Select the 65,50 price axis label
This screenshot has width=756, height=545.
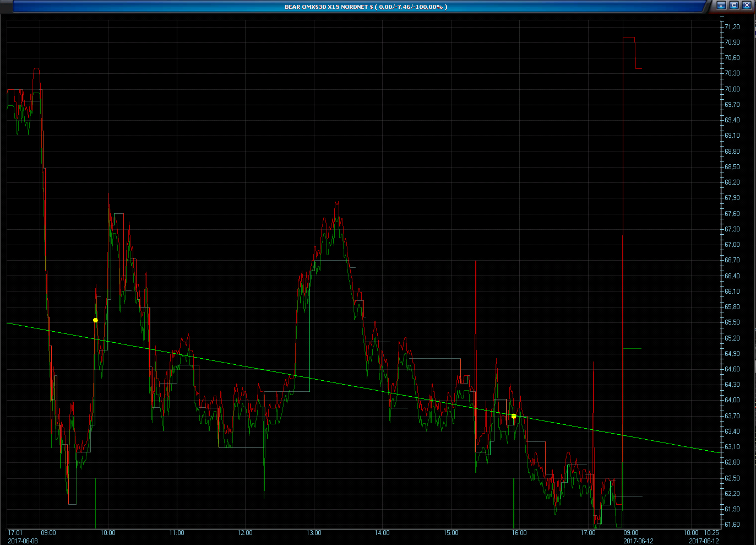point(732,322)
